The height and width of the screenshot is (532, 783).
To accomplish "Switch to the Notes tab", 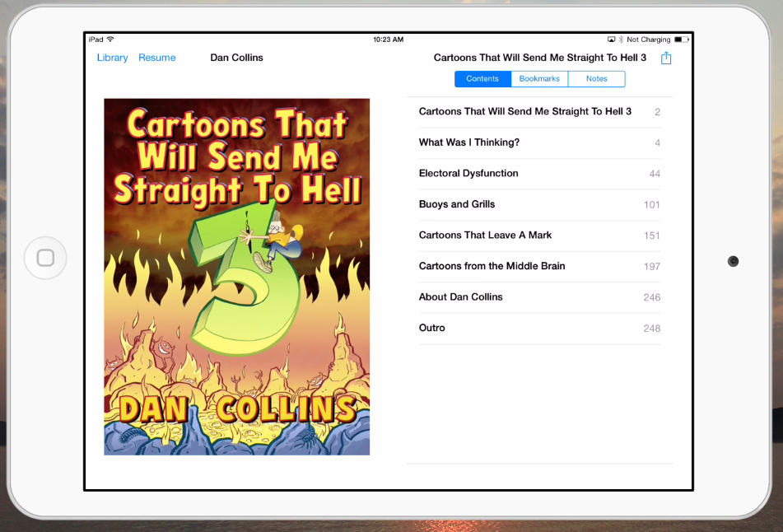I will click(x=596, y=79).
